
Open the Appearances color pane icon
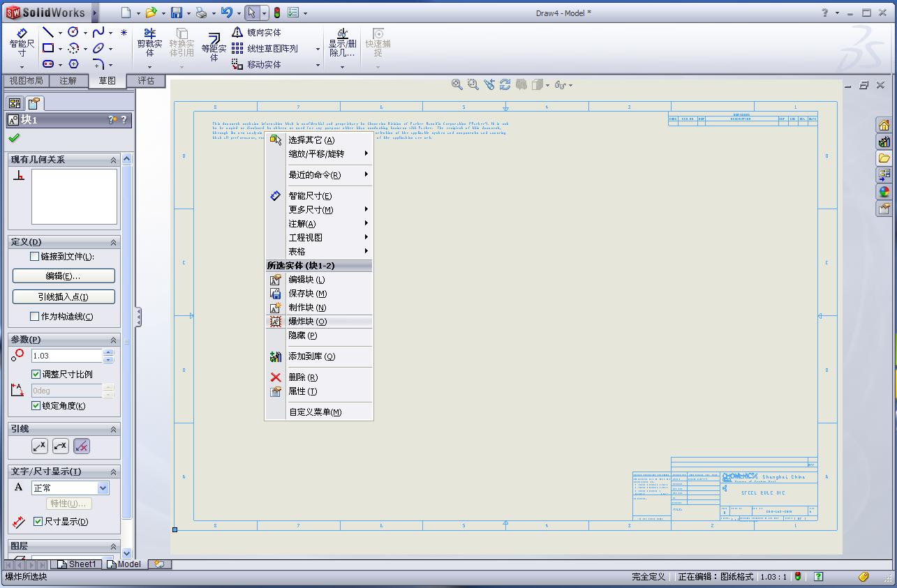tap(884, 193)
